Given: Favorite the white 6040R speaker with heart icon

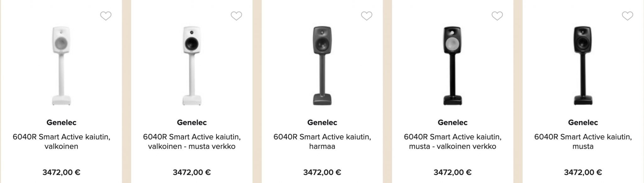Looking at the screenshot, I should point(106,16).
